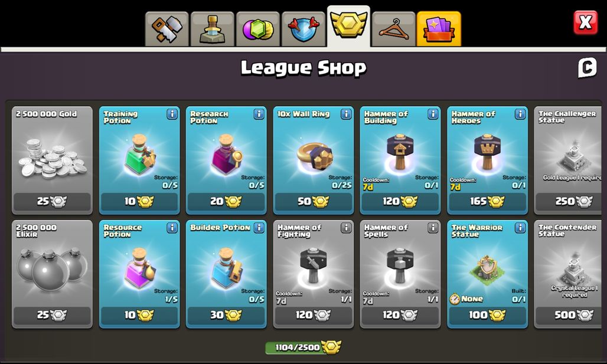This screenshot has height=364, width=607.
Task: Open the clothes hanger skins tab
Action: 394,29
